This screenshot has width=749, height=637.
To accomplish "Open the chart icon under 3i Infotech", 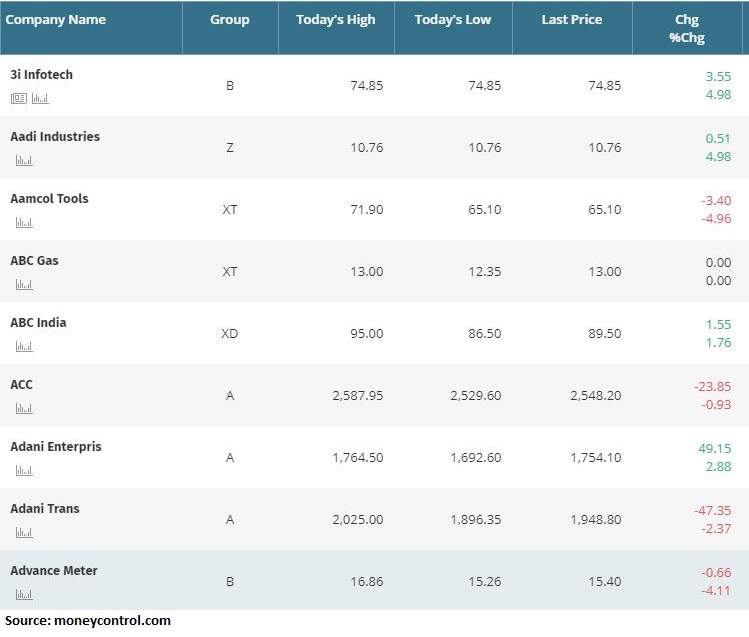I will click(x=40, y=98).
